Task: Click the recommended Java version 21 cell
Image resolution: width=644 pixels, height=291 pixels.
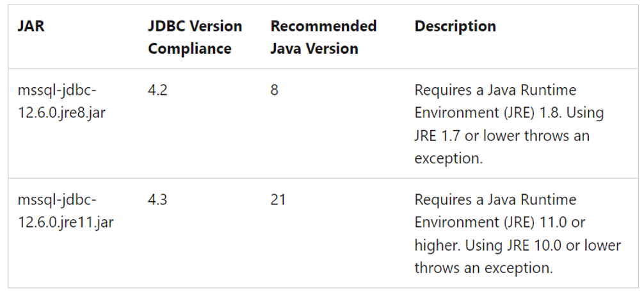Action: coord(278,200)
